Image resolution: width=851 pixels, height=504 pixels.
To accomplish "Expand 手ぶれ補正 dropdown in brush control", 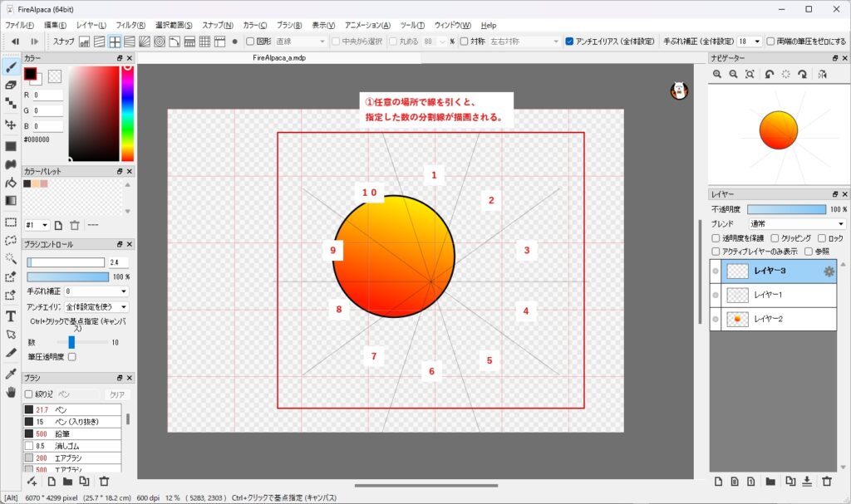I will tap(96, 291).
